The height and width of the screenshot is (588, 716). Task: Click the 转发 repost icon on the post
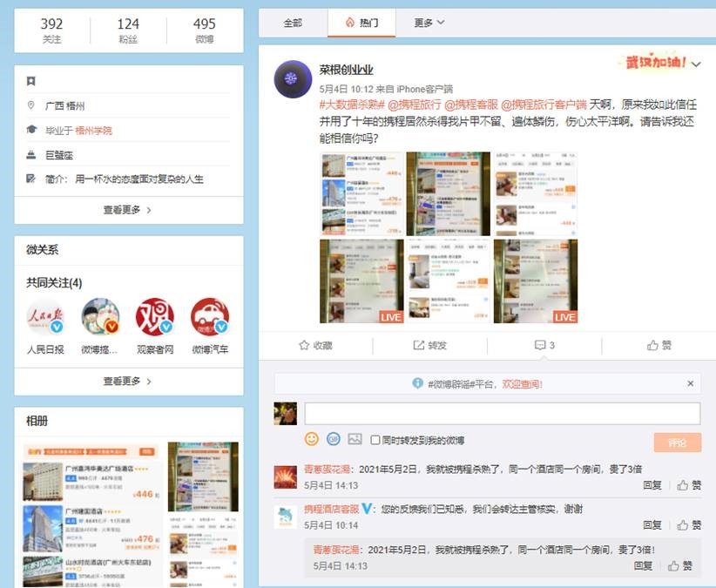coord(419,345)
